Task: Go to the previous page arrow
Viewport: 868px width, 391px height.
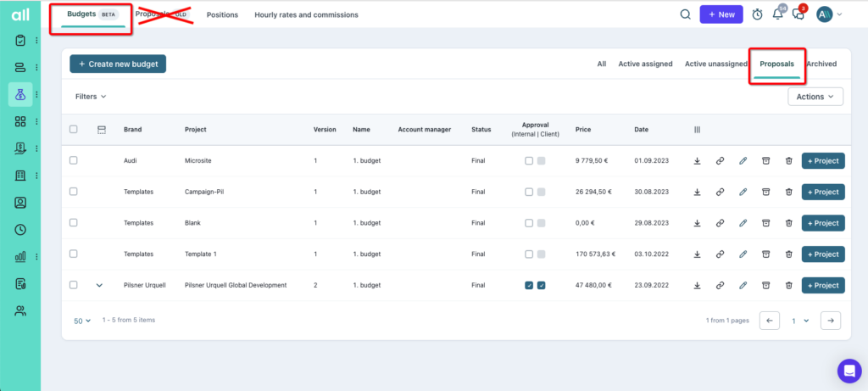Action: (770, 321)
